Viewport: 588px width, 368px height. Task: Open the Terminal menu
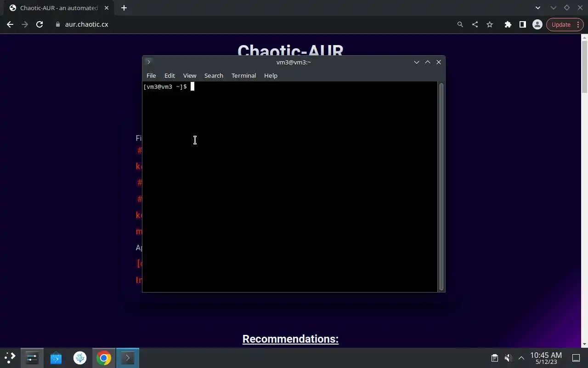[243, 75]
